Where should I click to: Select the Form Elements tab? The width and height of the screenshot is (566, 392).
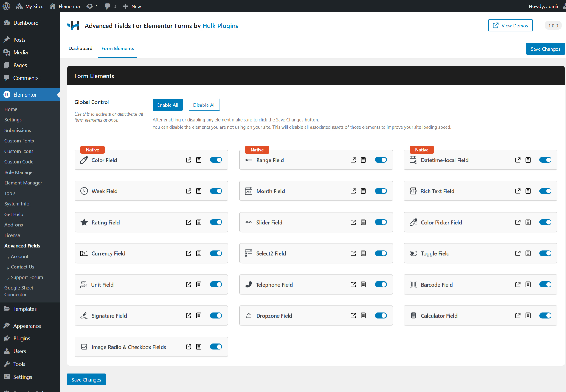pyautogui.click(x=117, y=48)
